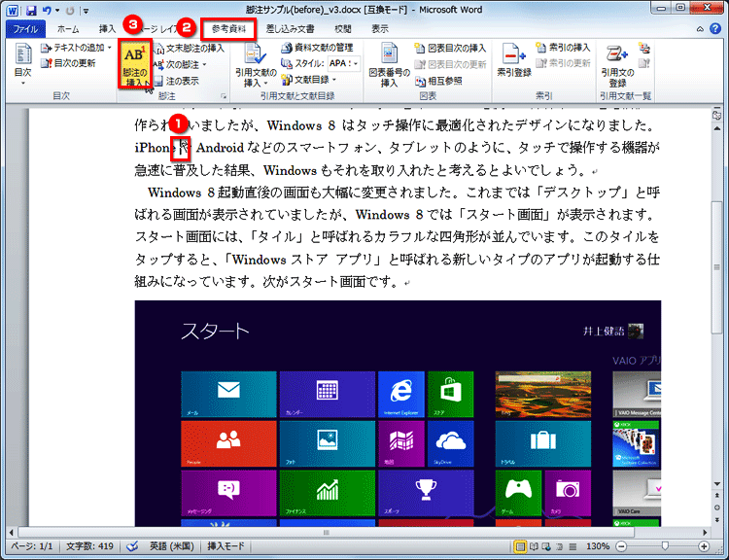Click the zoom out minus button

point(622,546)
